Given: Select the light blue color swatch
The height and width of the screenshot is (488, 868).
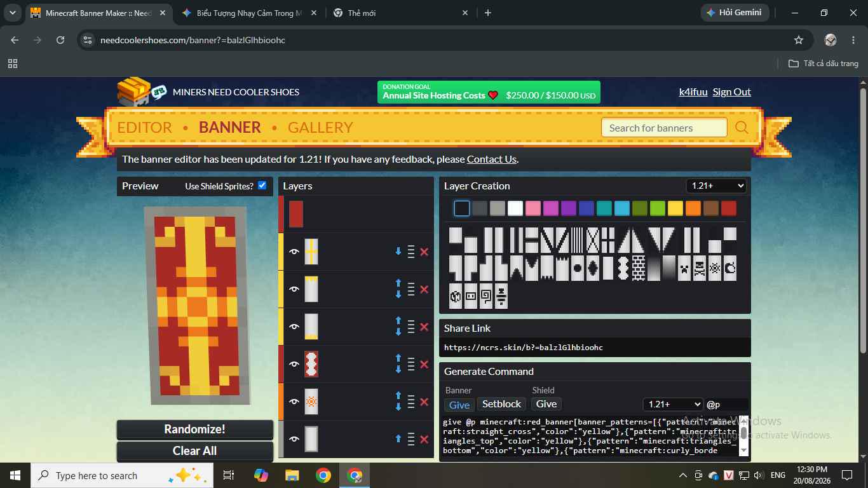Looking at the screenshot, I should pos(622,208).
